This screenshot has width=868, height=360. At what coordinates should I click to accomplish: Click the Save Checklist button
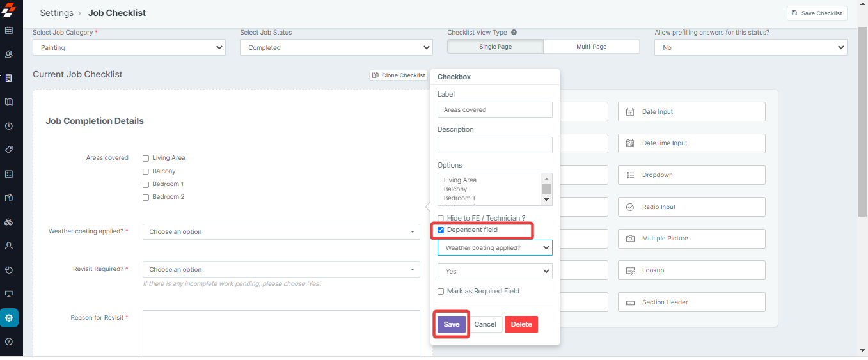pos(817,13)
